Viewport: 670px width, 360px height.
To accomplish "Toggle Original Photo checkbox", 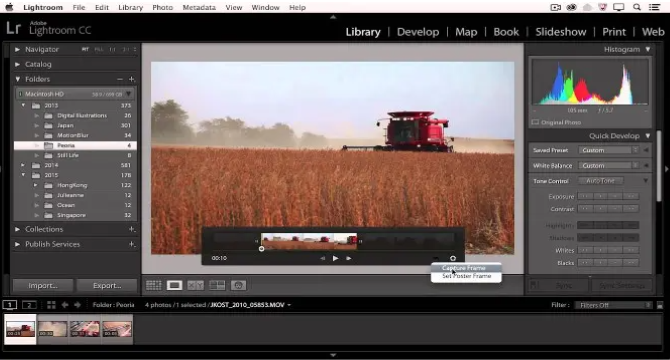I will (x=535, y=122).
